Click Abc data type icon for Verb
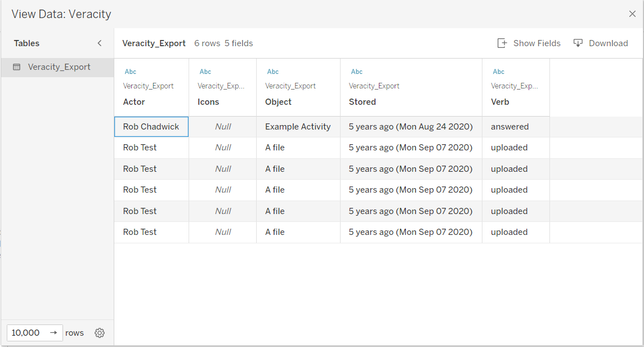The image size is (644, 347). 499,72
